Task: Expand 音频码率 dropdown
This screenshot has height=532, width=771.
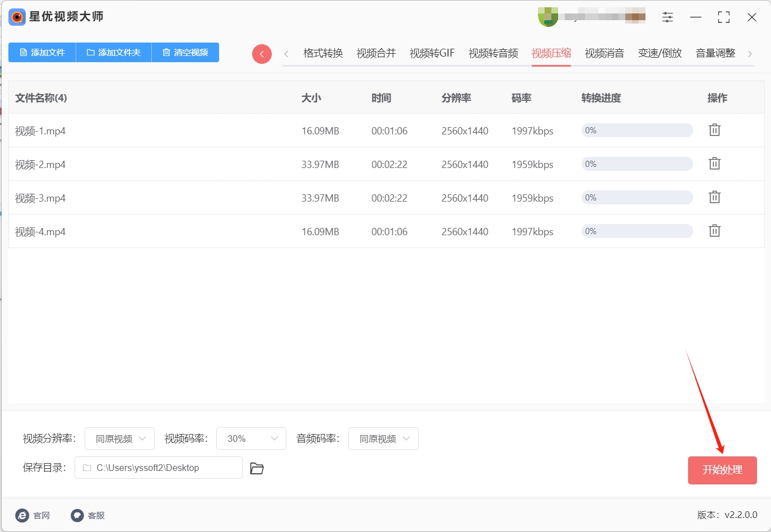Action: pyautogui.click(x=383, y=438)
